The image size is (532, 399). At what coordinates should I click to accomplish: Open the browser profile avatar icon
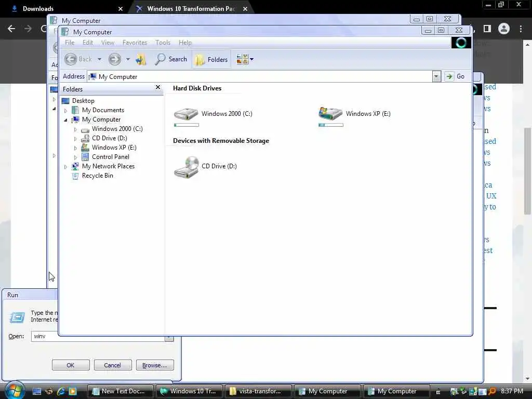coord(504,29)
